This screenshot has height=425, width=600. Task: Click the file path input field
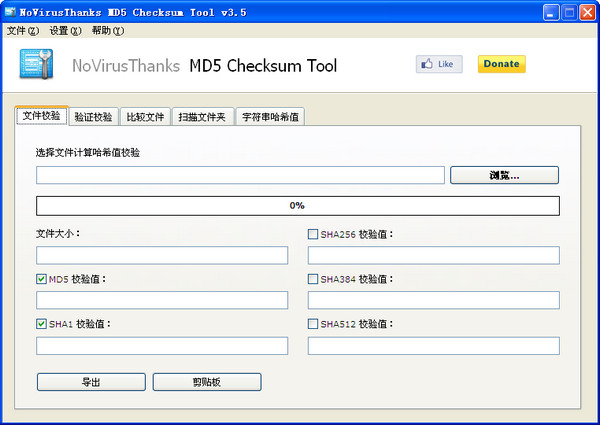[240, 175]
